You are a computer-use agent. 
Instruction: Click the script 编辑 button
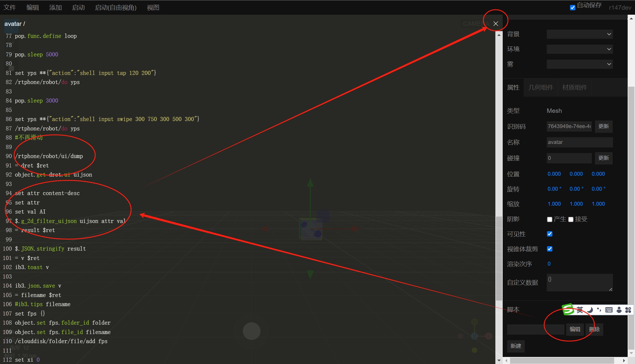[575, 329]
